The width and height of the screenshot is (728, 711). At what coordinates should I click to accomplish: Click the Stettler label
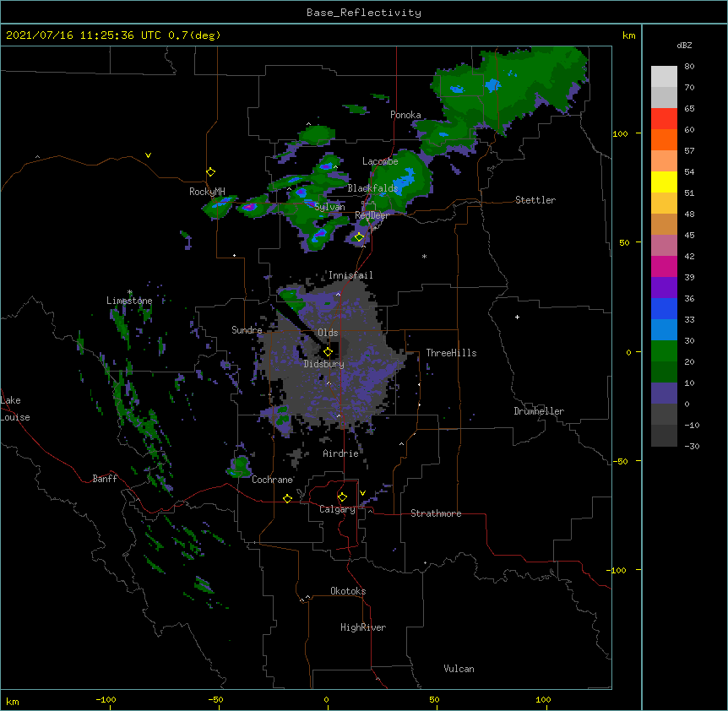click(x=535, y=200)
